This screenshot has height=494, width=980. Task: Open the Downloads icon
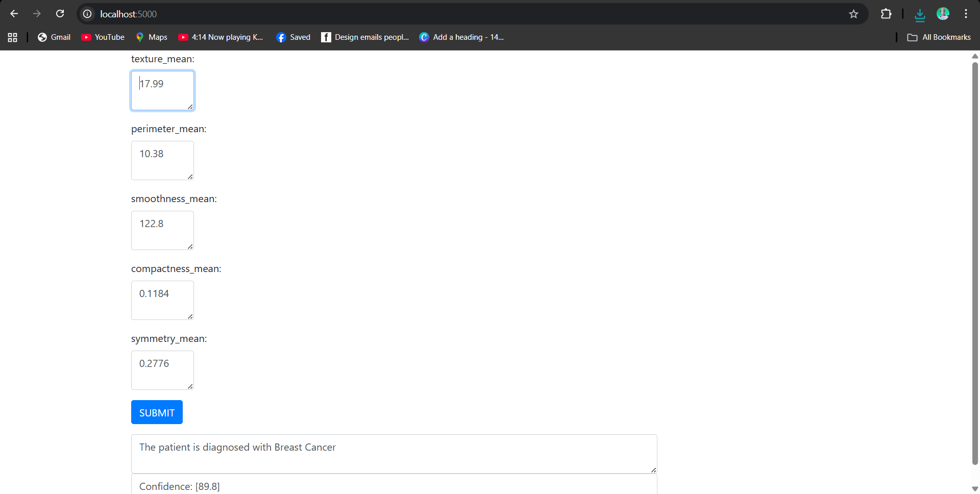tap(920, 14)
